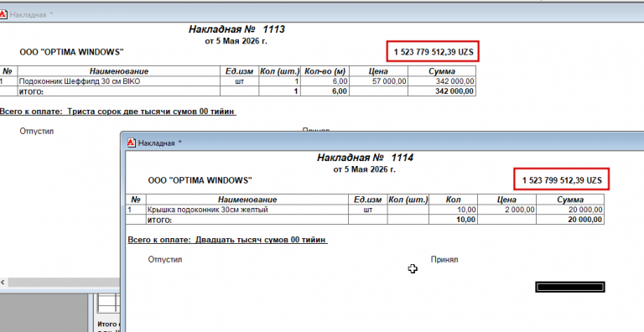
Task: Click the title text of the front Накладная window
Action: (157, 143)
